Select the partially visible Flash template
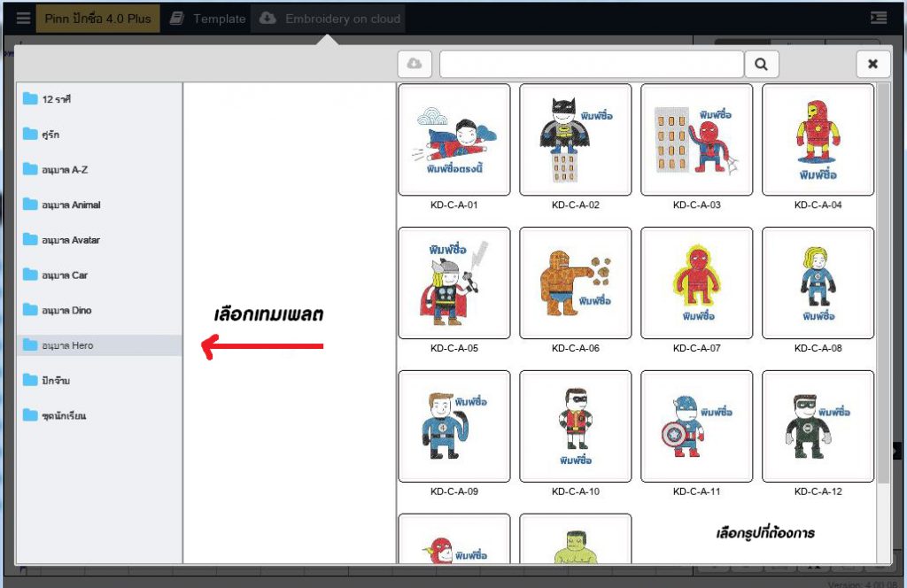 coord(454,538)
